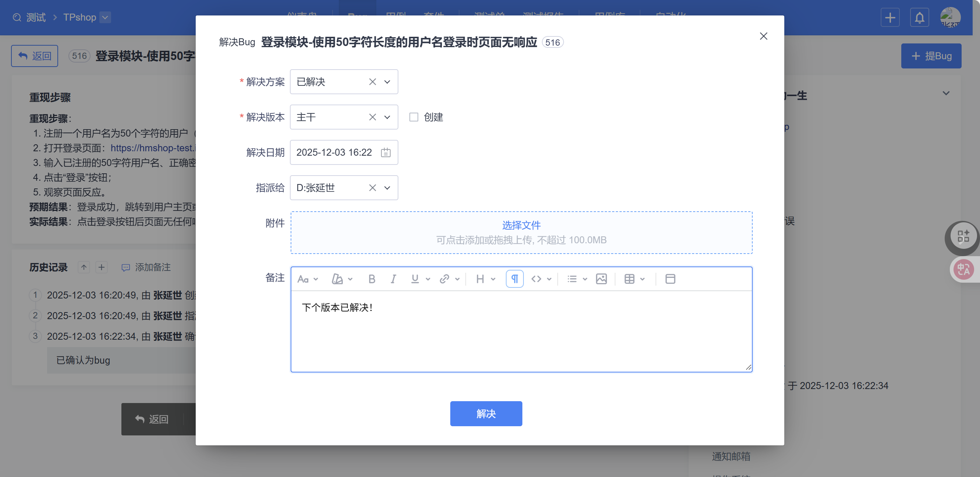Open the 解决方案 dropdown

[387, 82]
